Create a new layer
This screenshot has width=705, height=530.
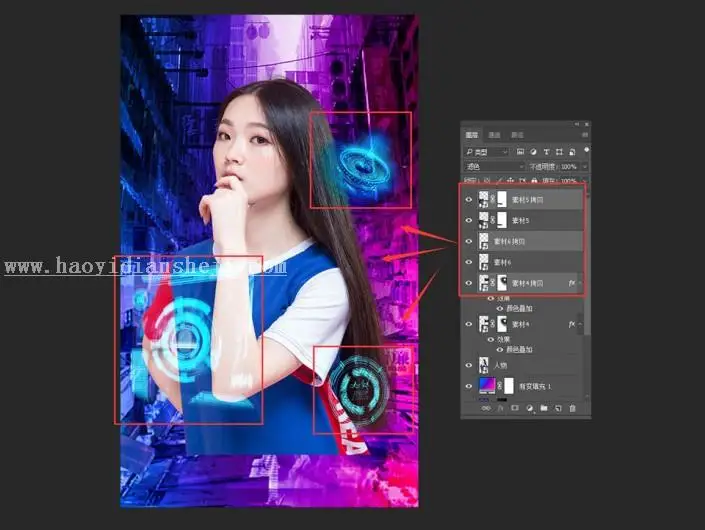558,408
